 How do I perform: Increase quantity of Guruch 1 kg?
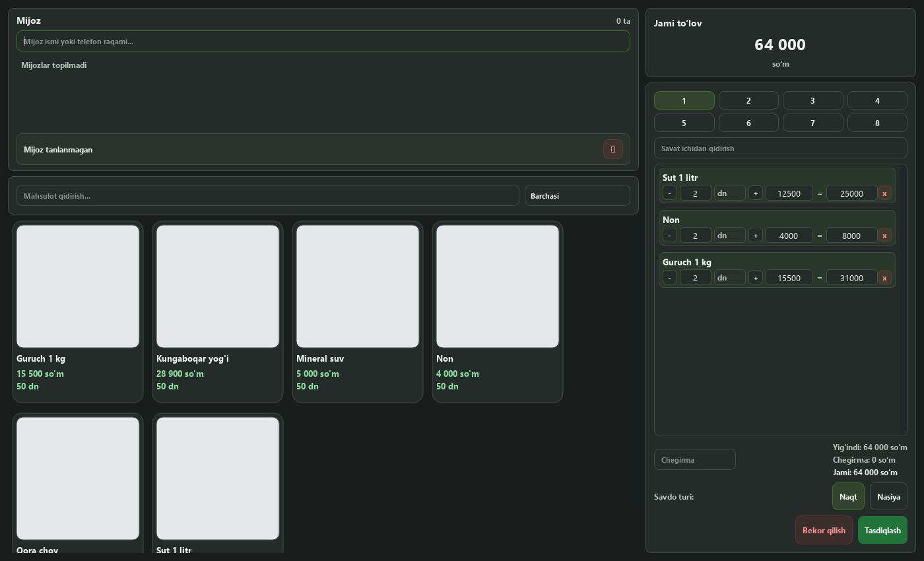[x=756, y=278]
